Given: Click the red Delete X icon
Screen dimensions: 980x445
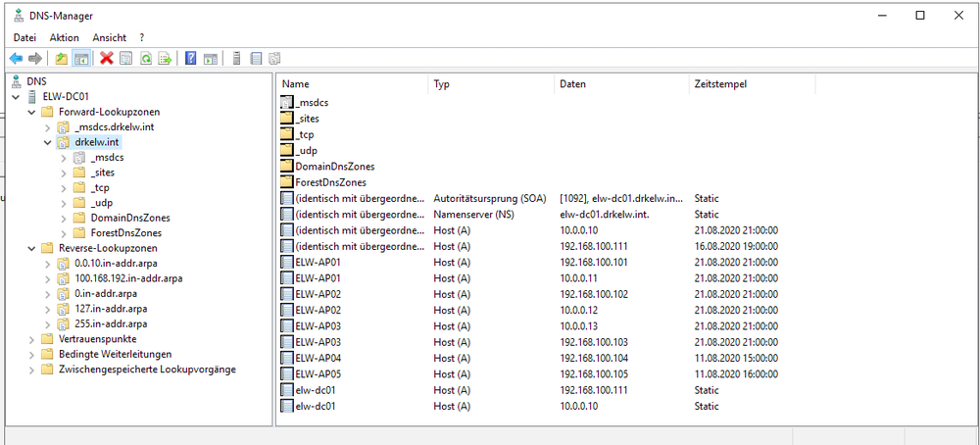Looking at the screenshot, I should (x=106, y=59).
